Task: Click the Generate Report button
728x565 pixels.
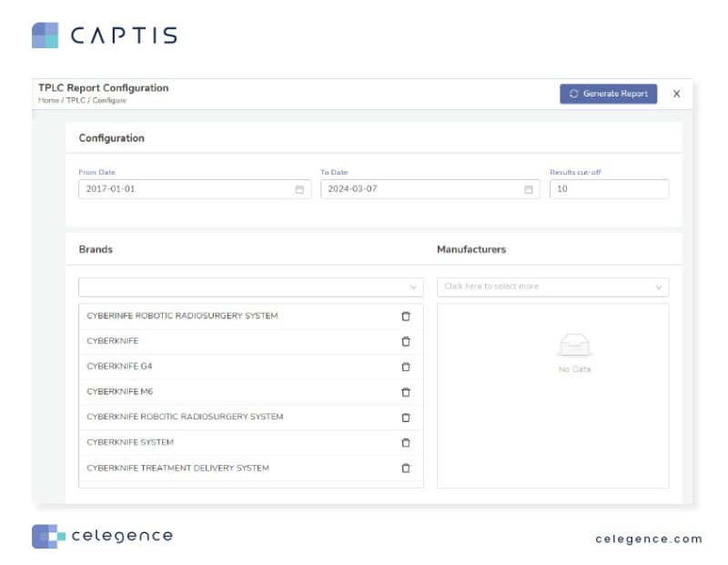Action: [608, 93]
